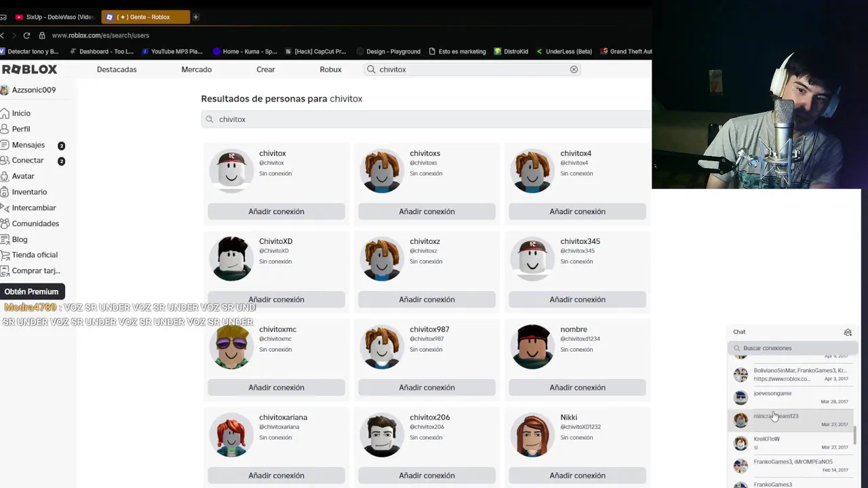This screenshot has height=488, width=868.
Task: Open Avatar icon in sidebar
Action: (x=5, y=176)
